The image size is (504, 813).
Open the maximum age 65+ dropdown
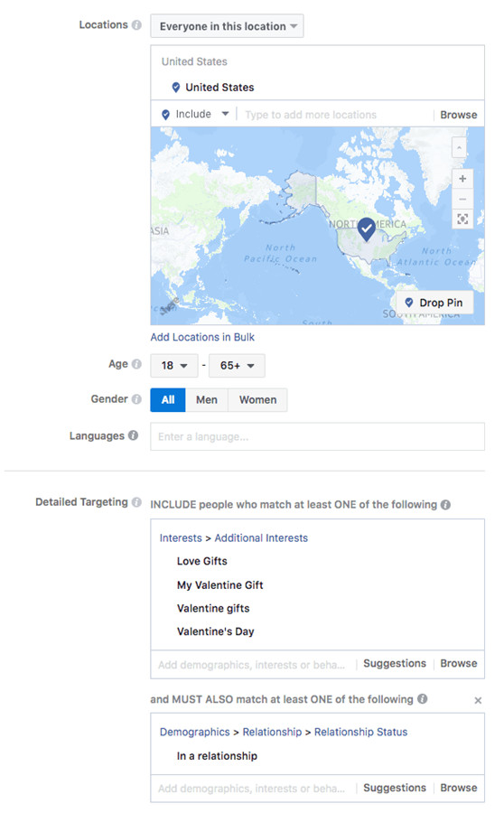click(237, 366)
